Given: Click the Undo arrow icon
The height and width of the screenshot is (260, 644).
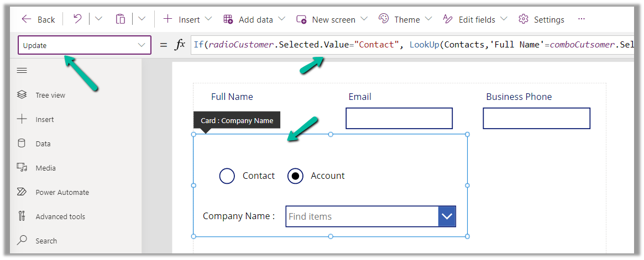Looking at the screenshot, I should (77, 19).
